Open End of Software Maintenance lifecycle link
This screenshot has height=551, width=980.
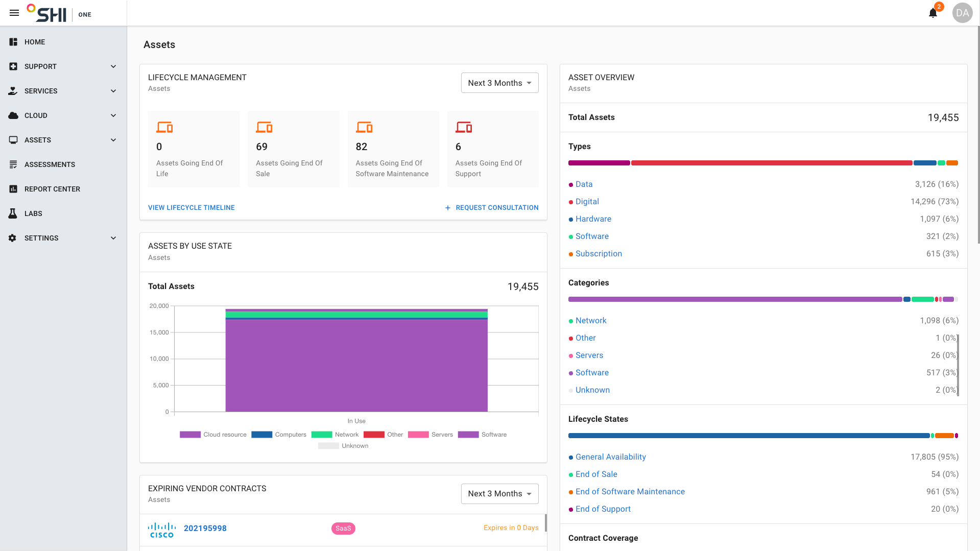(x=630, y=492)
